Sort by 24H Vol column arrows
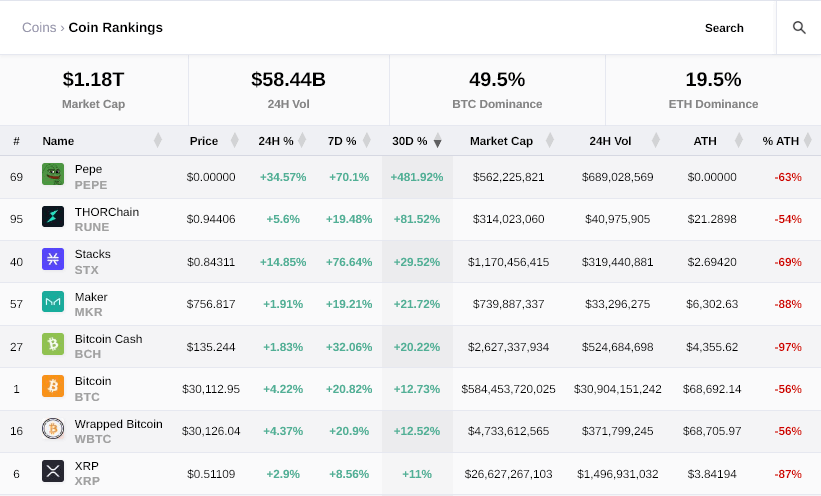 tap(656, 140)
